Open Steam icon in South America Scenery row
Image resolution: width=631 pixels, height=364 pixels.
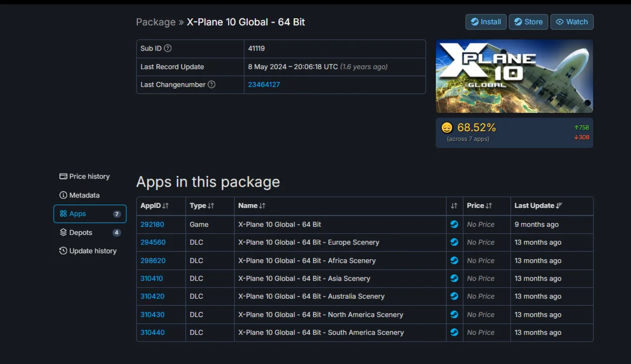(454, 332)
